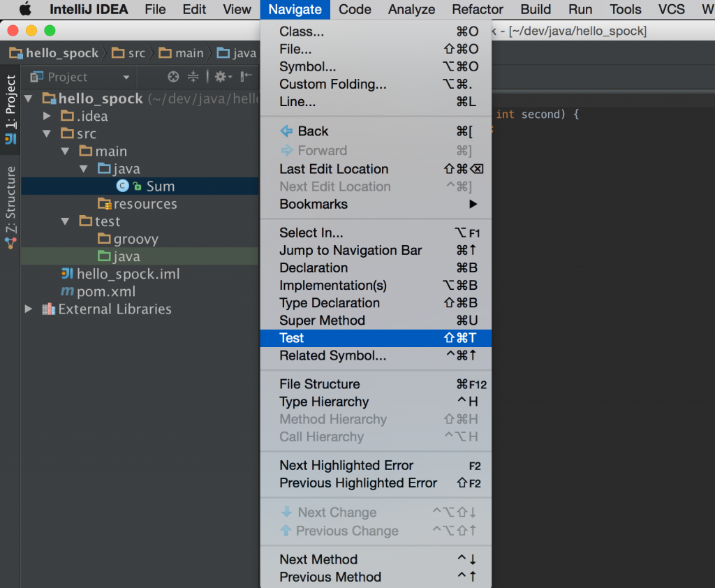Open the Tools menu
Image resolution: width=715 pixels, height=588 pixels.
coord(625,9)
